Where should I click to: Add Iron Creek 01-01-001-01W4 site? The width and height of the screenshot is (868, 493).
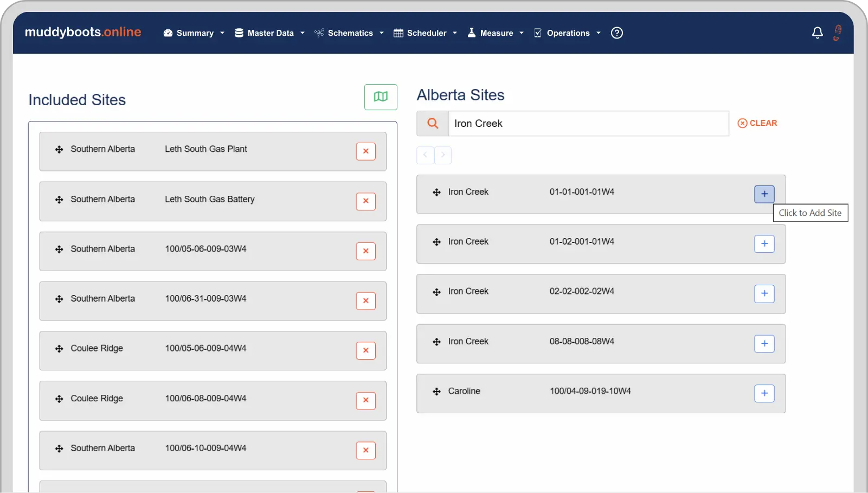tap(764, 194)
